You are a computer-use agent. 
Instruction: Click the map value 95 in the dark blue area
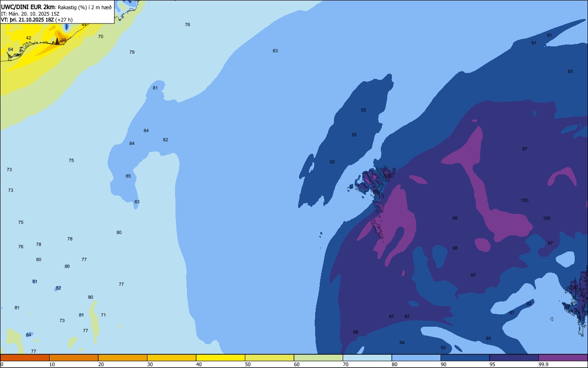(488, 339)
